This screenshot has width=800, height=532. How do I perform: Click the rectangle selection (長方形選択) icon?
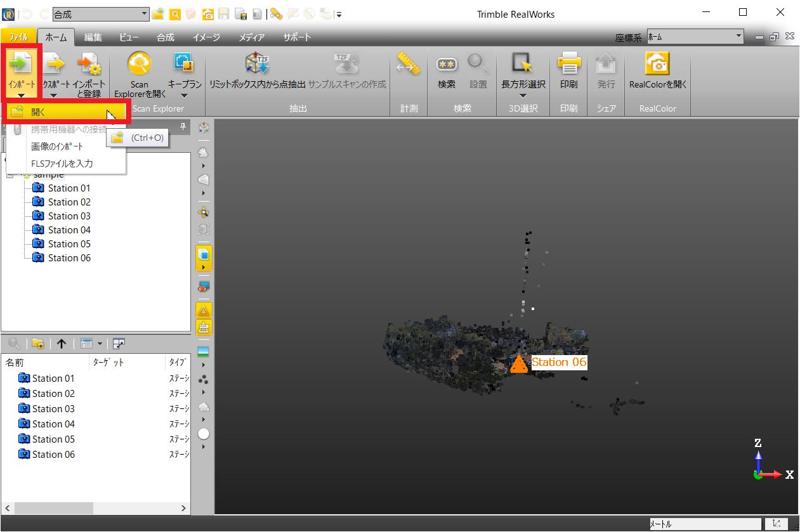[523, 63]
